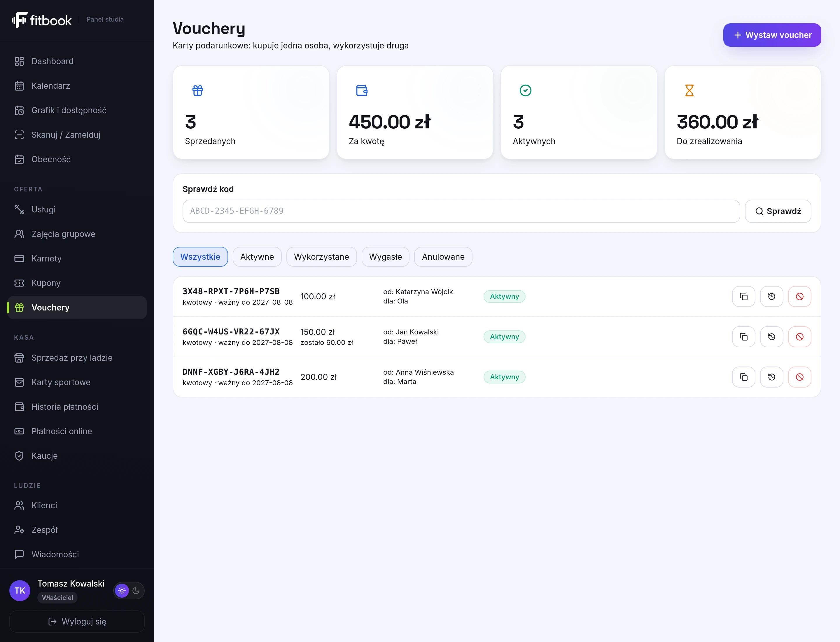This screenshot has width=840, height=642.
Task: Open history for voucher 3X48-RPXT-7P6H-P7SB
Action: click(x=771, y=296)
